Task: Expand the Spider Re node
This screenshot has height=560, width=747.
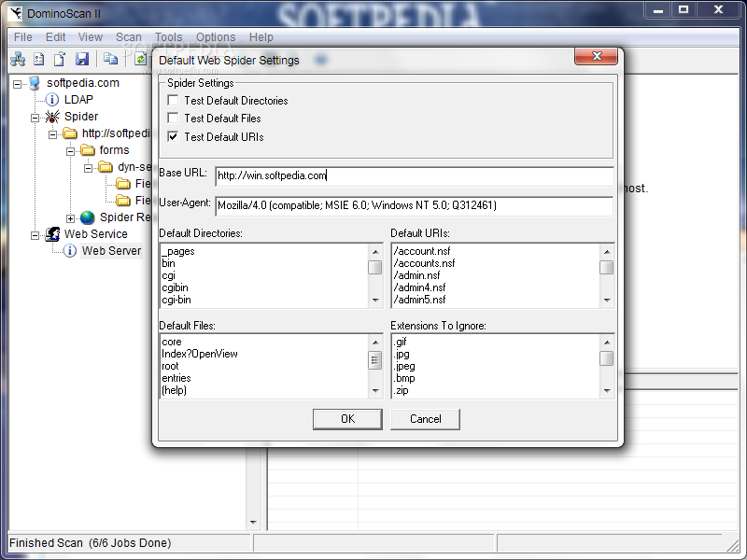Action: (70, 218)
